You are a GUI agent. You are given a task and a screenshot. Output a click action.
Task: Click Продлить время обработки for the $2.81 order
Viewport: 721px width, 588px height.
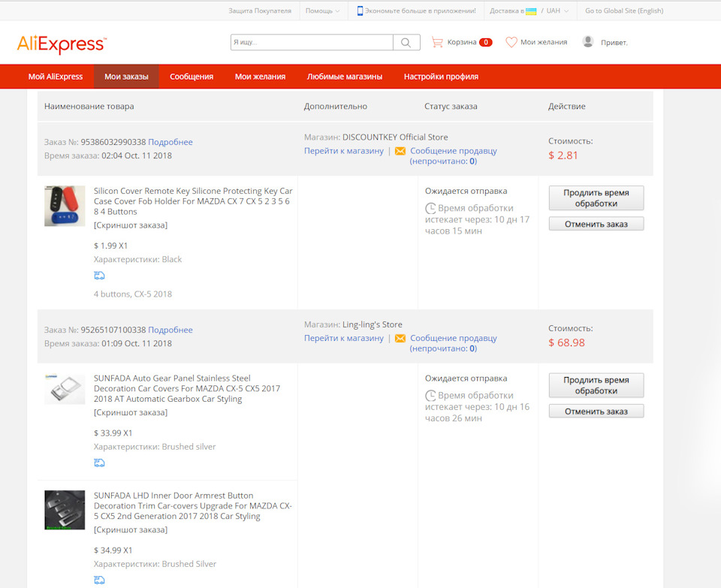pyautogui.click(x=596, y=198)
